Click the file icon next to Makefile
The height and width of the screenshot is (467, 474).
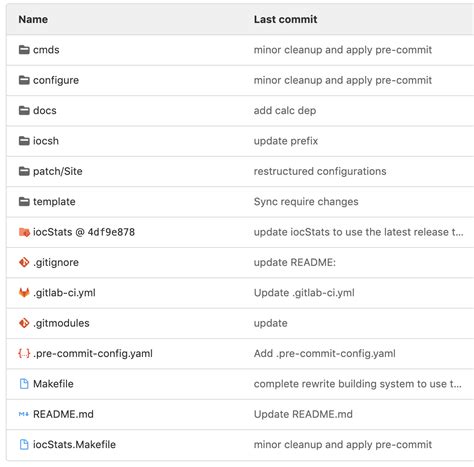pyautogui.click(x=24, y=384)
